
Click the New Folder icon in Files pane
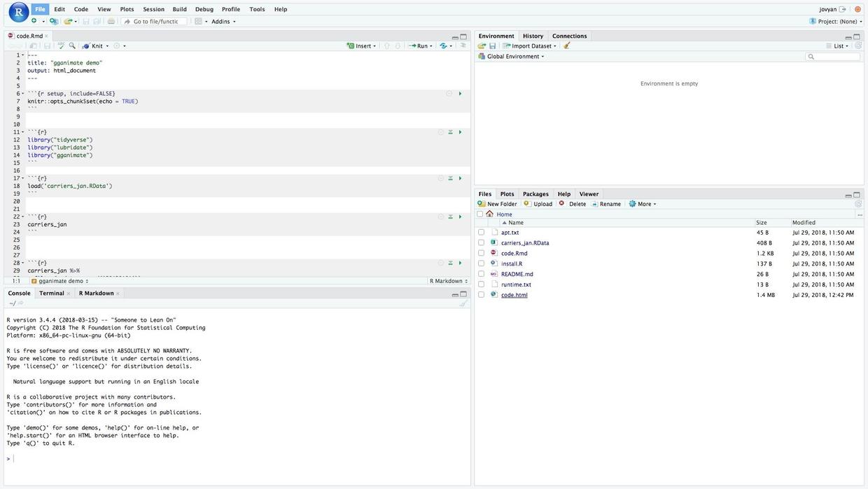coord(482,204)
